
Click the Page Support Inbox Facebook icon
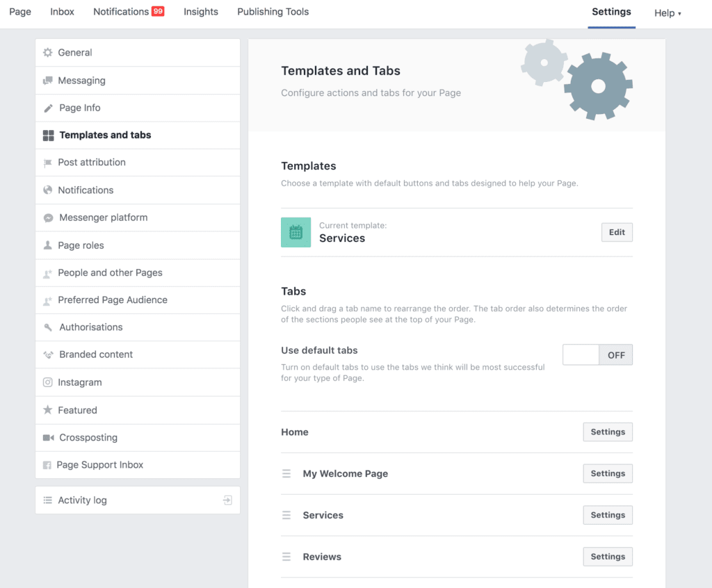coord(47,465)
